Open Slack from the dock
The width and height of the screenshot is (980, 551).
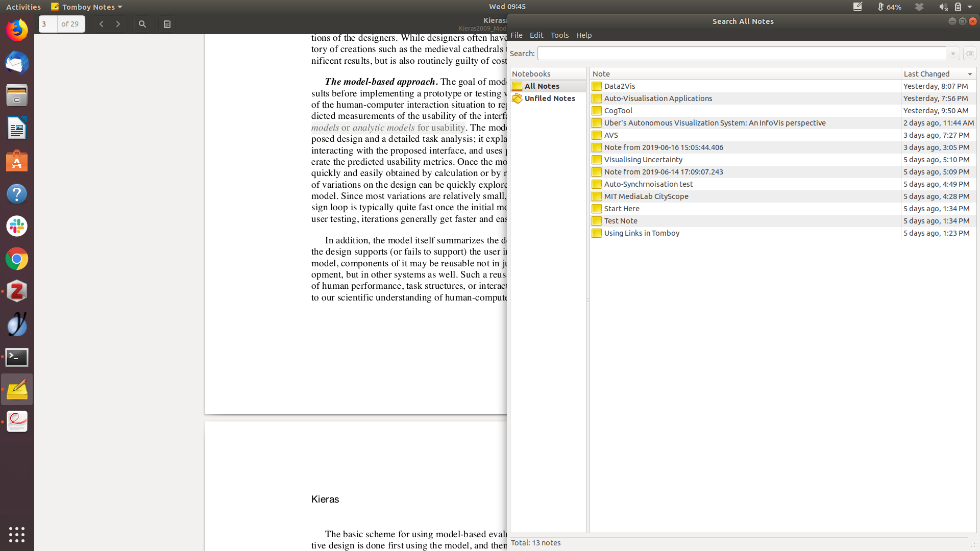tap(17, 226)
